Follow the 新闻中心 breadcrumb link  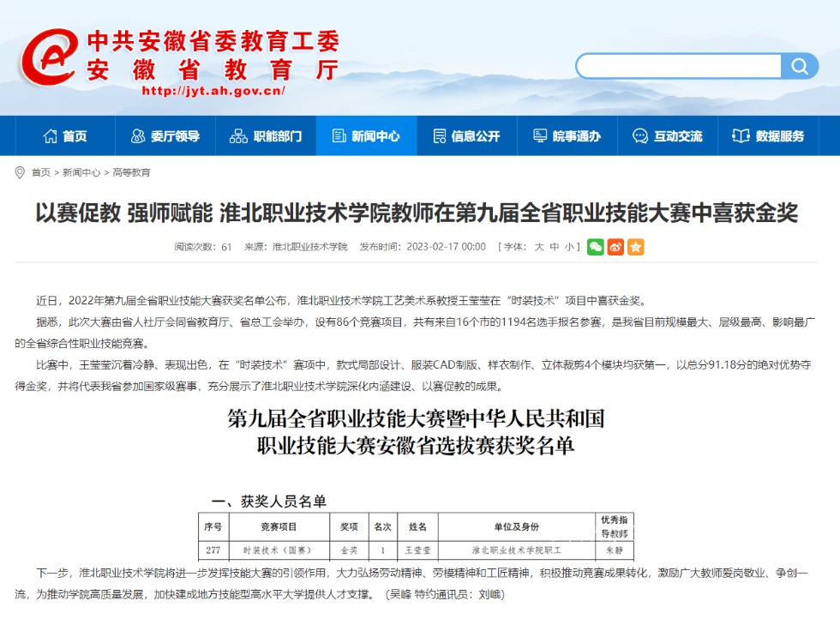click(x=81, y=172)
